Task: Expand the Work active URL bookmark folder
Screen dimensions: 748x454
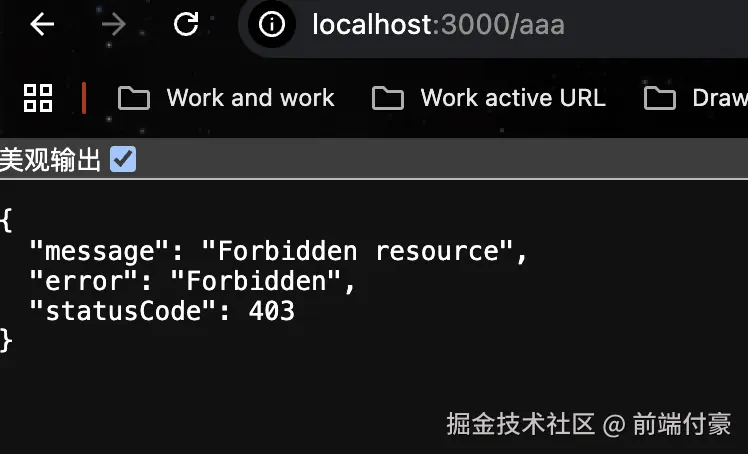Action: pyautogui.click(x=512, y=98)
